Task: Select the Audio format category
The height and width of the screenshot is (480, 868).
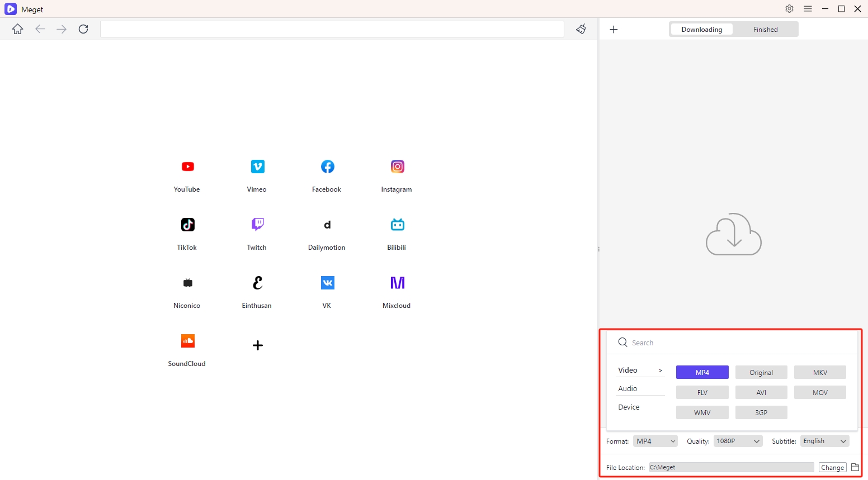Action: [x=641, y=389]
